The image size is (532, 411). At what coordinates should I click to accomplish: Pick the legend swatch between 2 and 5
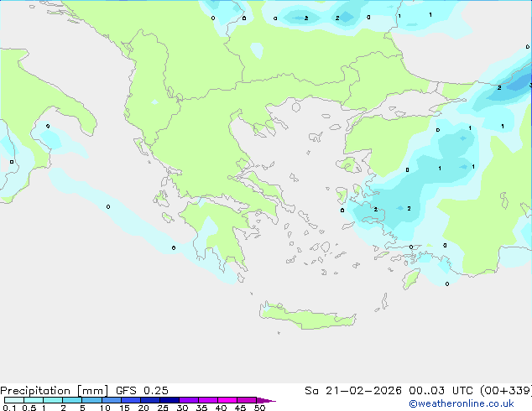point(72,400)
